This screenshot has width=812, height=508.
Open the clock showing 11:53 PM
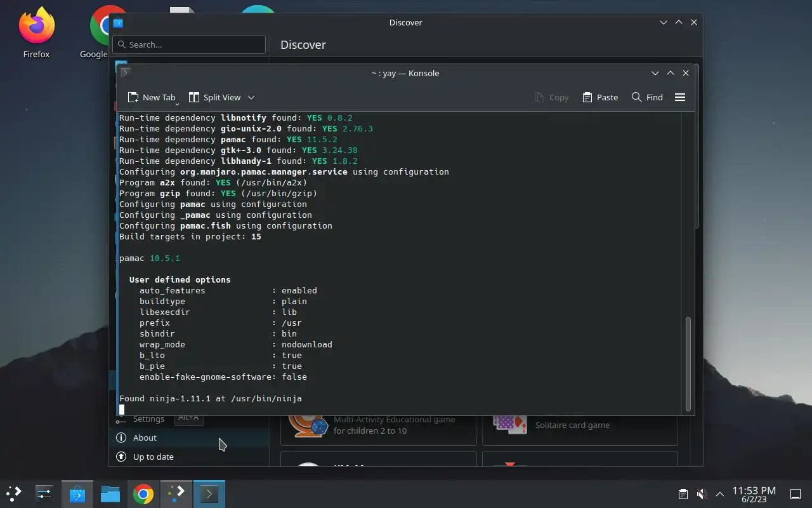point(754,494)
